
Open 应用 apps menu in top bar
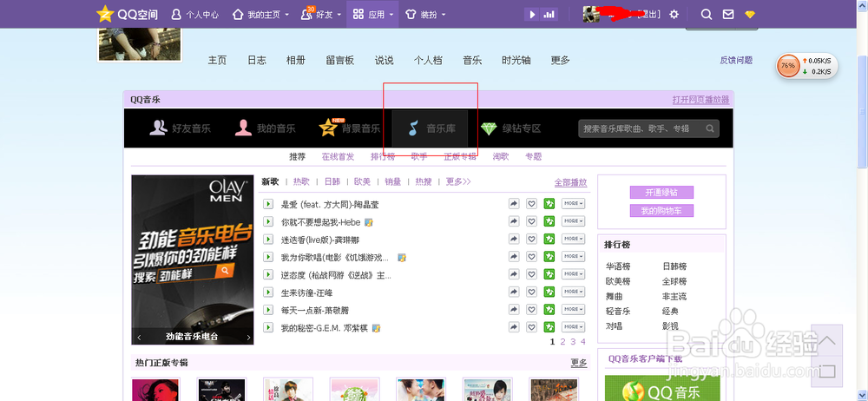click(x=373, y=15)
